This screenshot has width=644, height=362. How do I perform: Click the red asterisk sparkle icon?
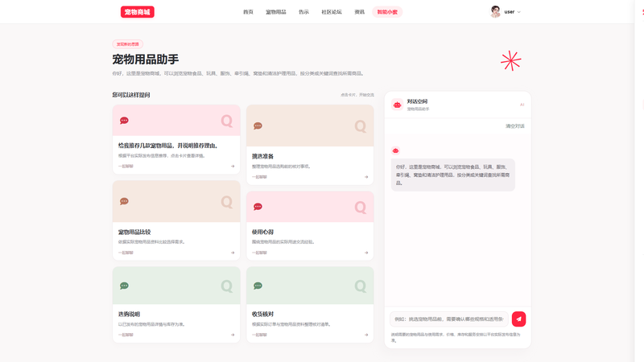click(511, 61)
